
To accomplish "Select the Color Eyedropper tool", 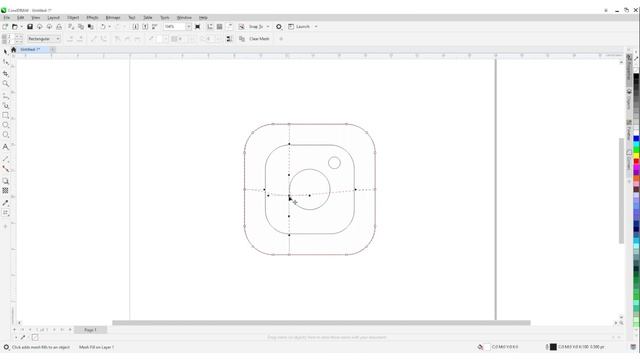I will 5,203.
